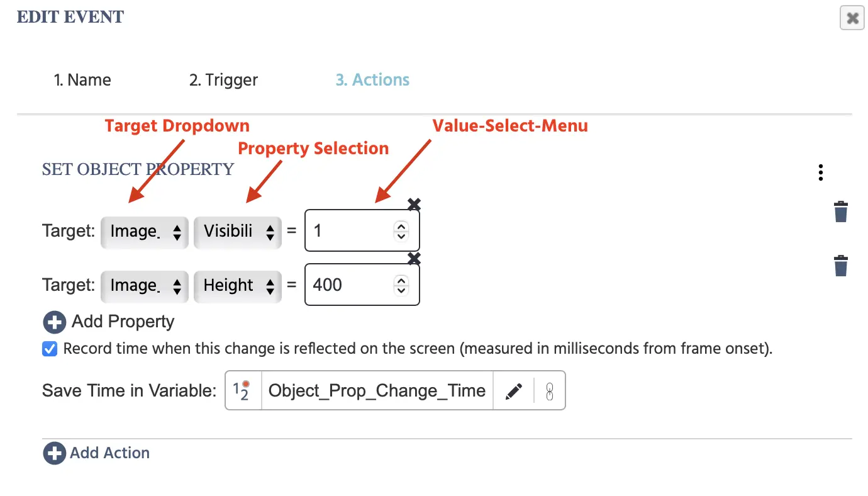Open the first row's Image target dropdown
The height and width of the screenshot is (496, 868).
(145, 231)
